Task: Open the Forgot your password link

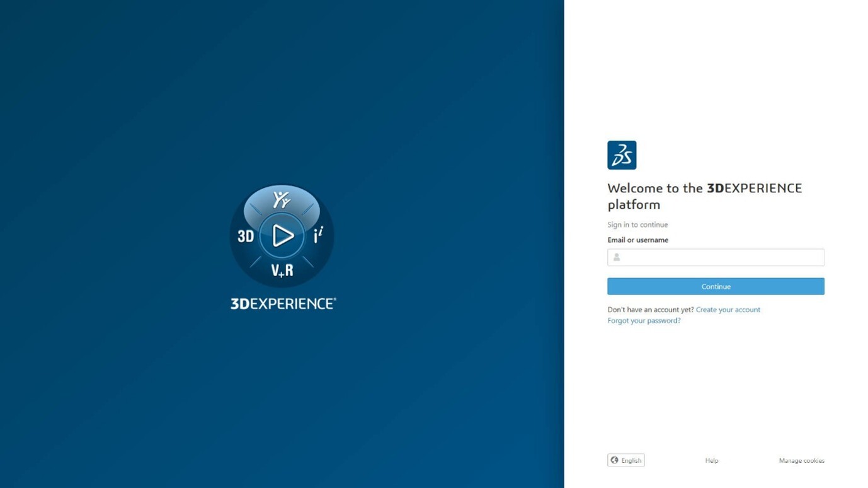Action: click(x=644, y=320)
